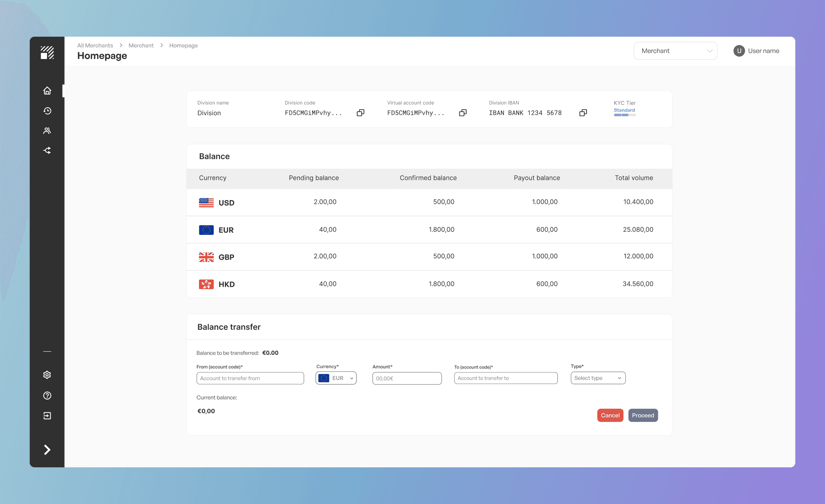
Task: Copy the Division code
Action: 360,113
